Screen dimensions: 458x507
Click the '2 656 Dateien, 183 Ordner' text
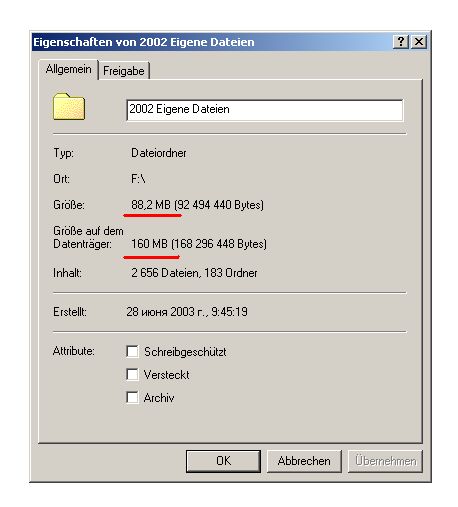coord(194,273)
